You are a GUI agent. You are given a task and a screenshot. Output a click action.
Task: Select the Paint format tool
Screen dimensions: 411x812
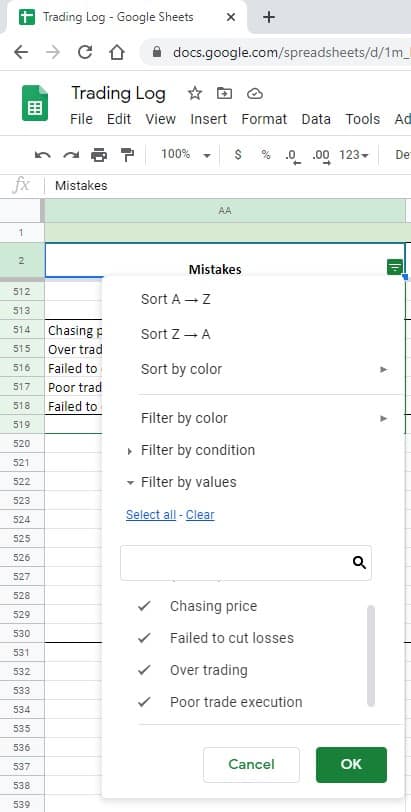coord(127,154)
